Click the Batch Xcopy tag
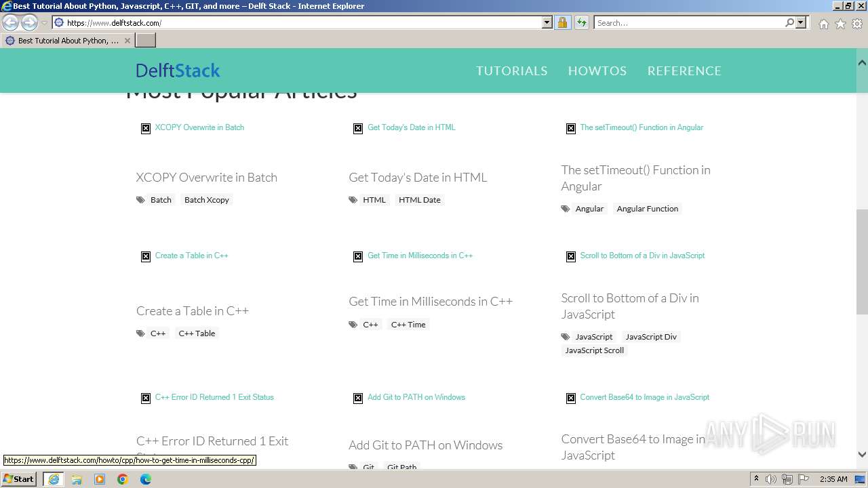This screenshot has height=488, width=868. [207, 200]
